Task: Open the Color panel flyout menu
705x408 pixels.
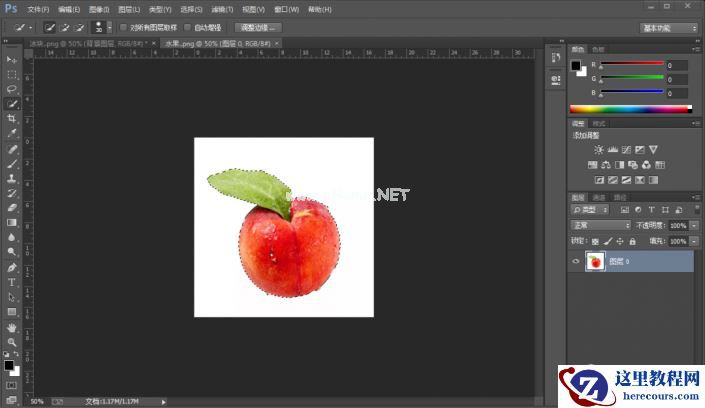Action: [x=696, y=49]
